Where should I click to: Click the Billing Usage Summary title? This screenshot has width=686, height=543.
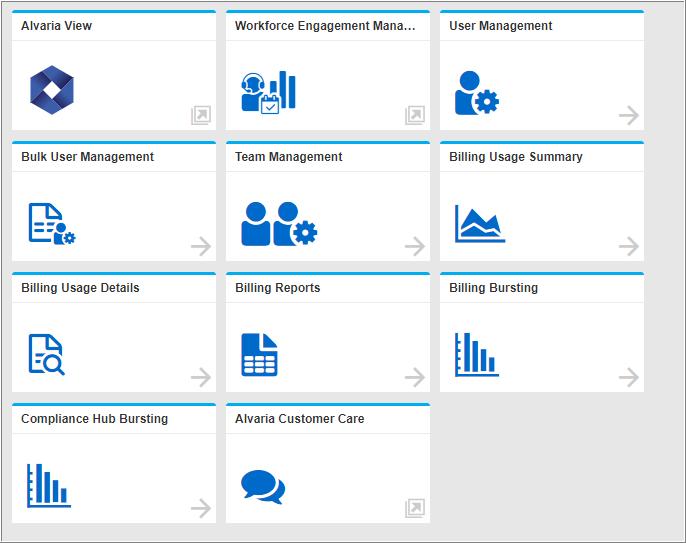tap(515, 157)
